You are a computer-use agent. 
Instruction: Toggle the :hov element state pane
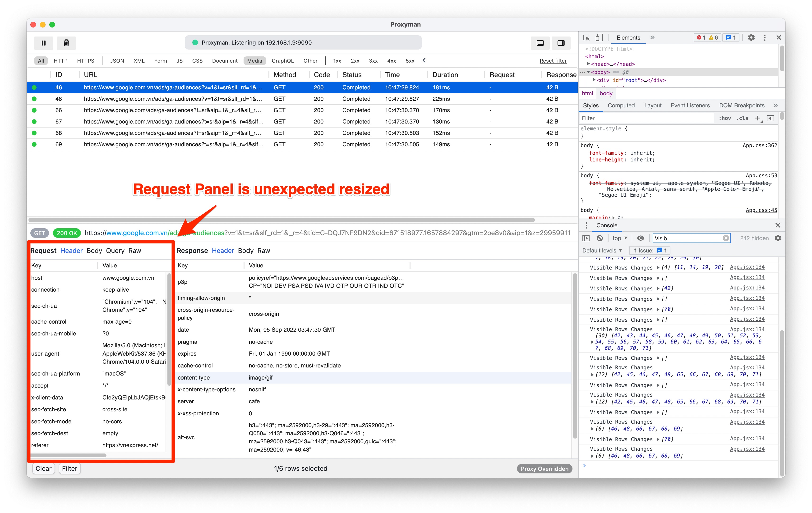coord(725,118)
